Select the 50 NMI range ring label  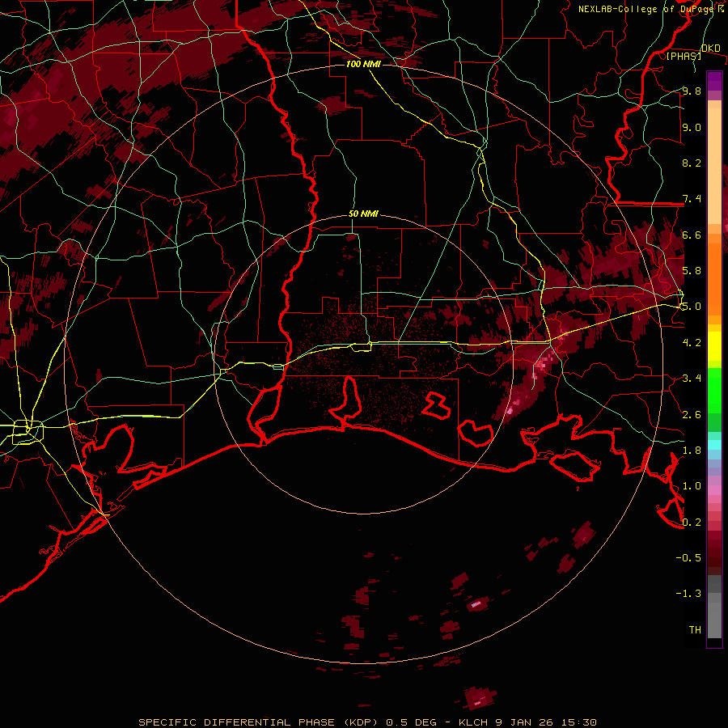pyautogui.click(x=363, y=214)
